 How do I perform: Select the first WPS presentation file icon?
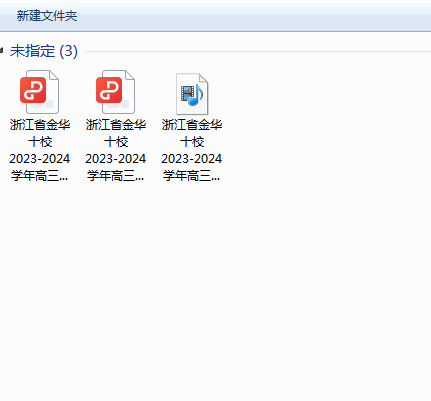(x=39, y=92)
